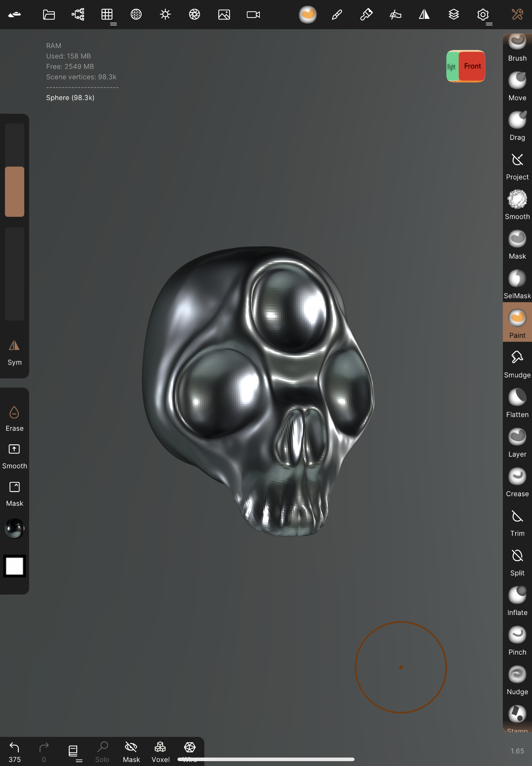Open the files folder menu
Screen dimensions: 532x766
point(49,15)
